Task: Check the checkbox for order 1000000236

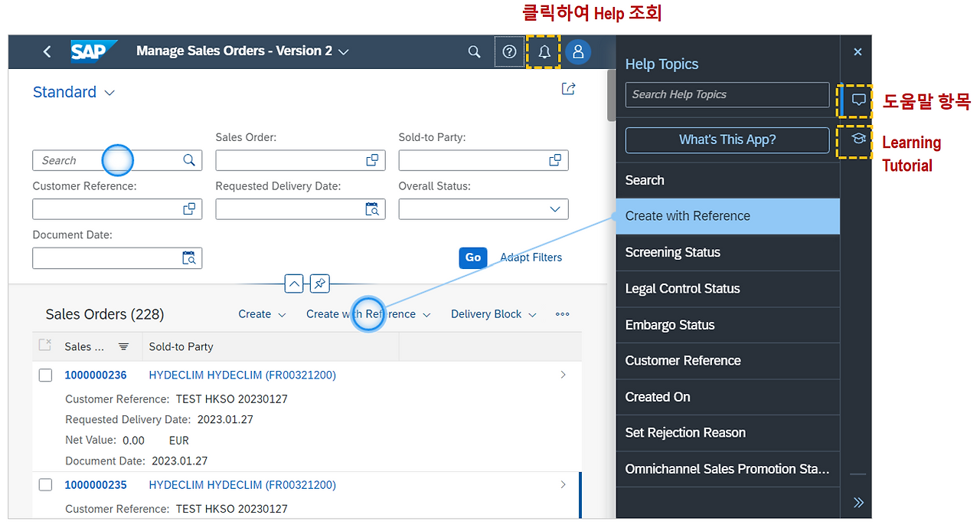Action: click(45, 375)
